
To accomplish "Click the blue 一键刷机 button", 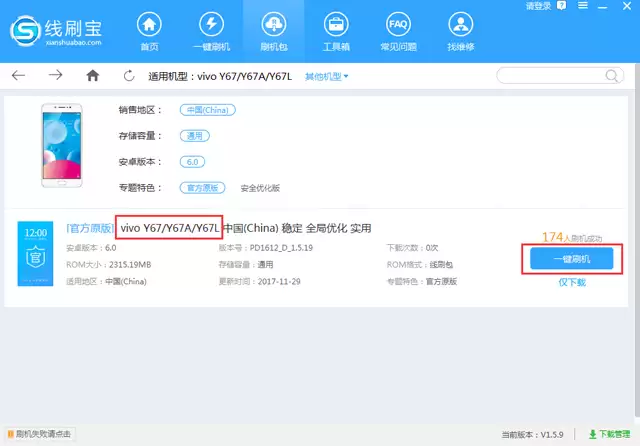I will 571,259.
